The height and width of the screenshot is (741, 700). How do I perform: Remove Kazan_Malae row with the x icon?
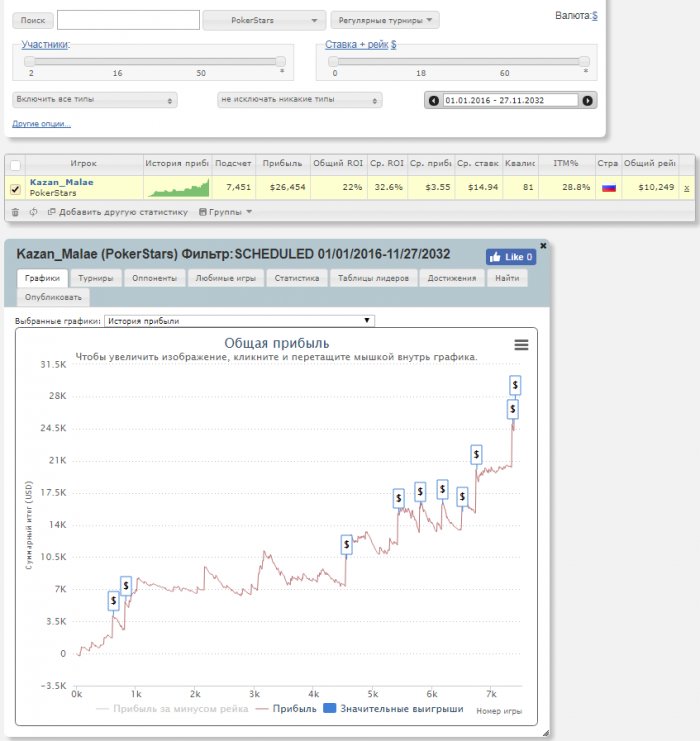[686, 187]
